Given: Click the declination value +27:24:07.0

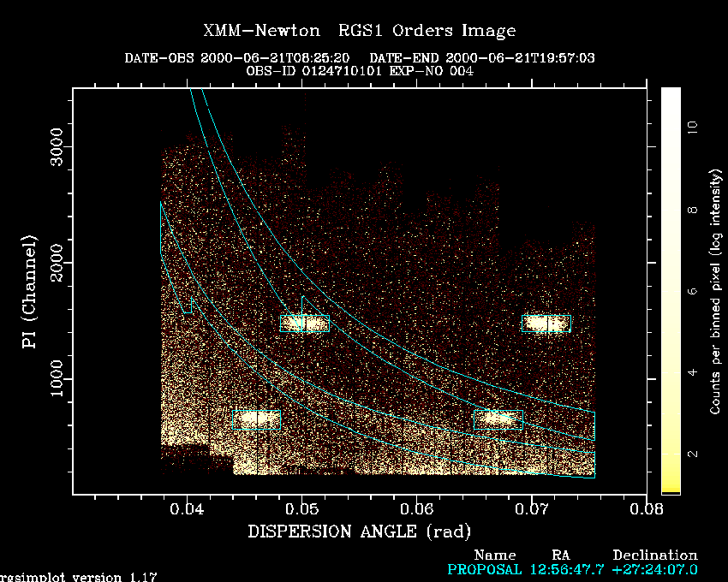Looking at the screenshot, I should 654,569.
